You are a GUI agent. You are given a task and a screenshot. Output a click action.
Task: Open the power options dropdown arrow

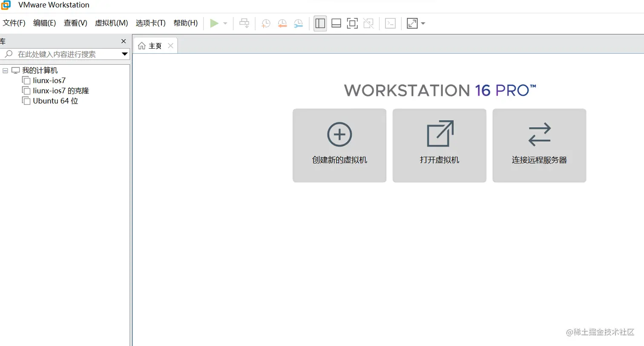225,23
